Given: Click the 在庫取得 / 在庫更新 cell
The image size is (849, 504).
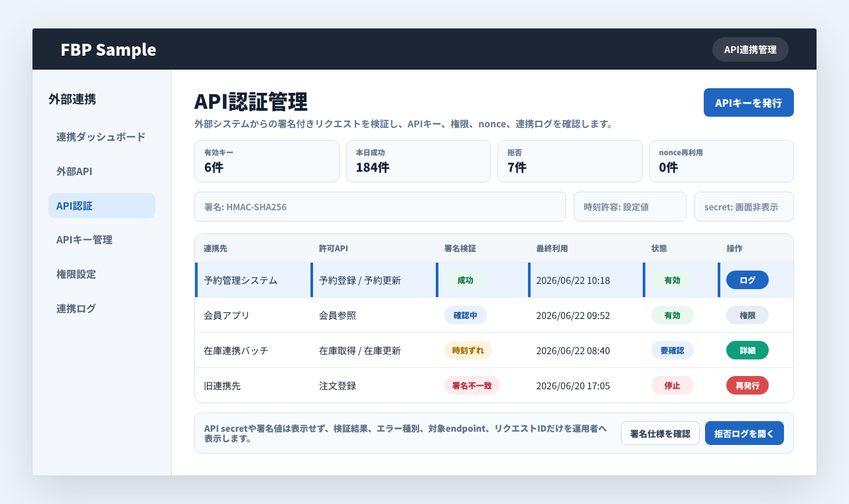Looking at the screenshot, I should 359,350.
